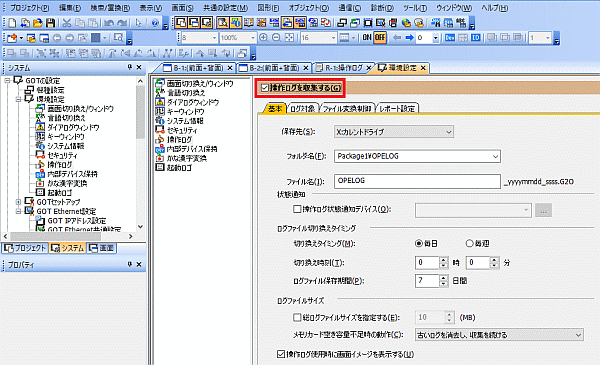The height and width of the screenshot is (365, 600).
Task: Switch to the ログ対象 tab
Action: tap(302, 109)
